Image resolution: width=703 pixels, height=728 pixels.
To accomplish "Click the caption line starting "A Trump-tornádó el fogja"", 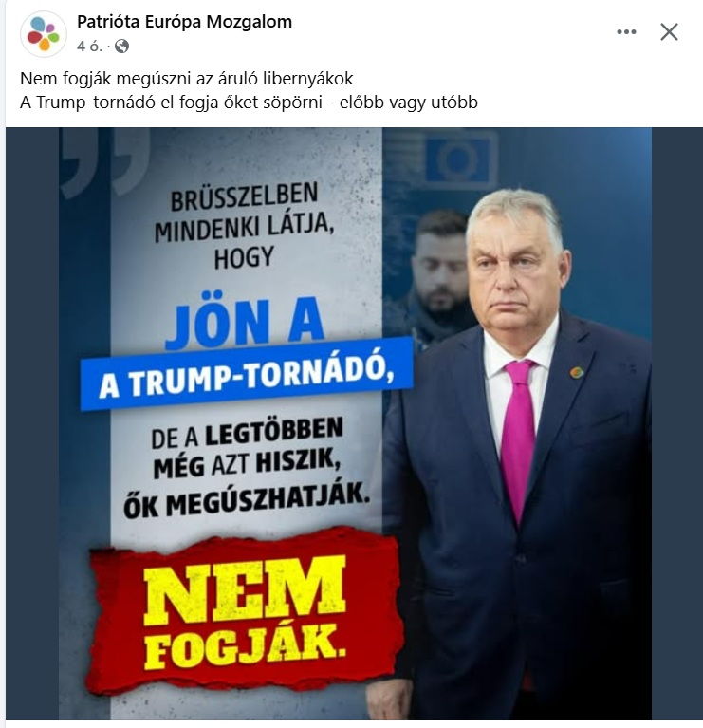I will coord(249,103).
